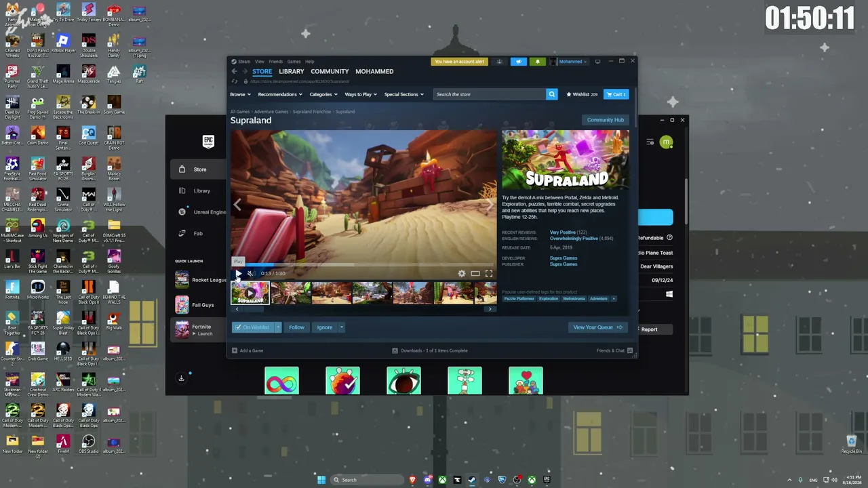Open the Puzzle Platformer tag
This screenshot has height=488, width=868.
tap(519, 299)
